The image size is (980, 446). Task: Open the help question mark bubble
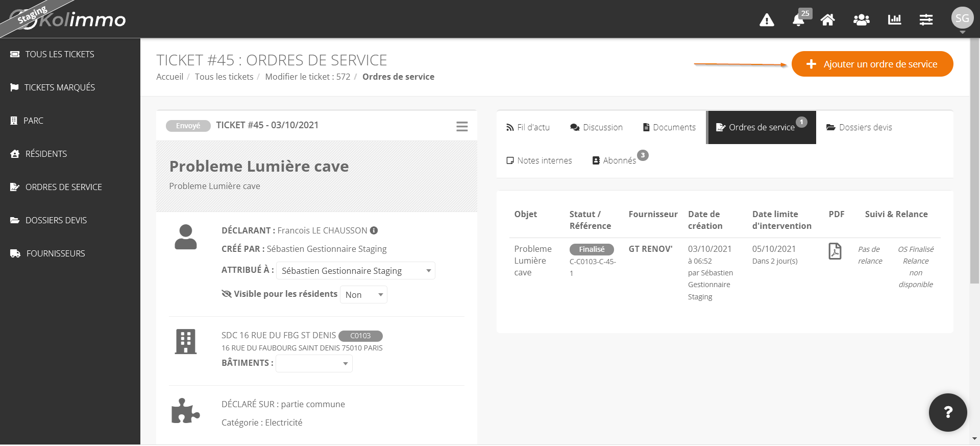948,412
